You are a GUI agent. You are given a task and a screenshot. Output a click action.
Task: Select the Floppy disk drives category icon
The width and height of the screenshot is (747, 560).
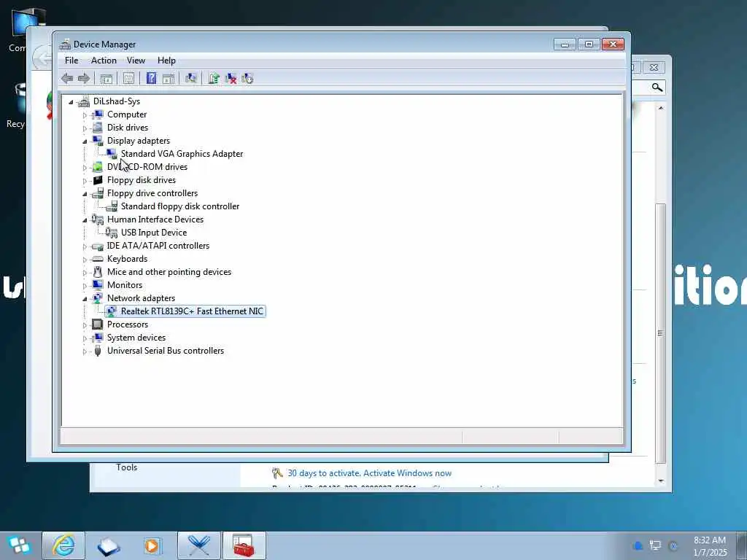[98, 180]
